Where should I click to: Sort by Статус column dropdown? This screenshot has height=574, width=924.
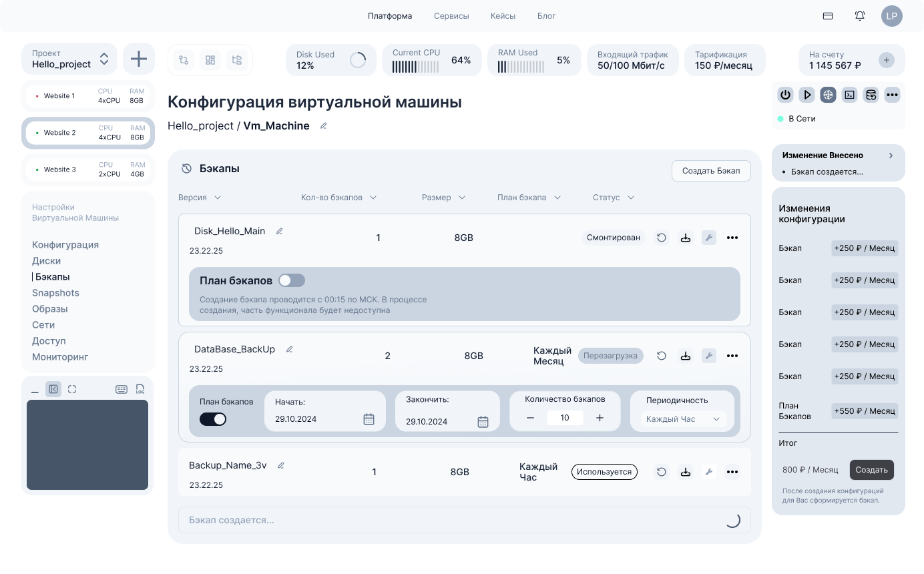pos(613,198)
